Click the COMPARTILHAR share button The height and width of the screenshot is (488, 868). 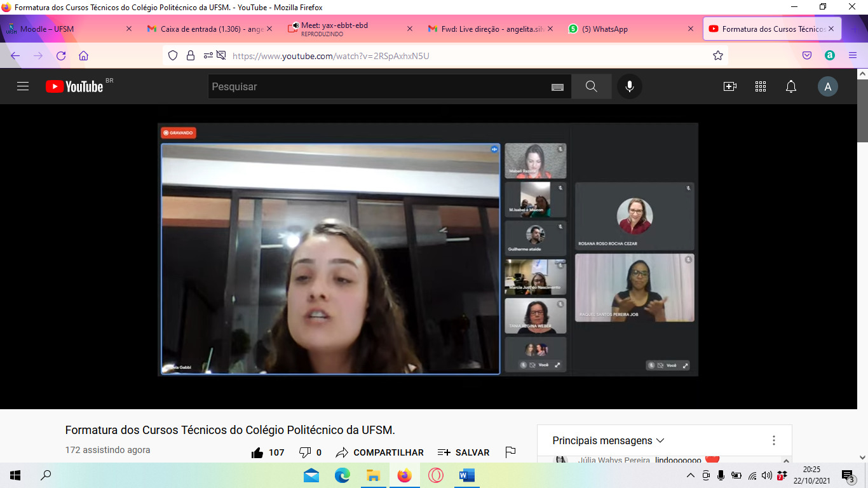point(380,452)
